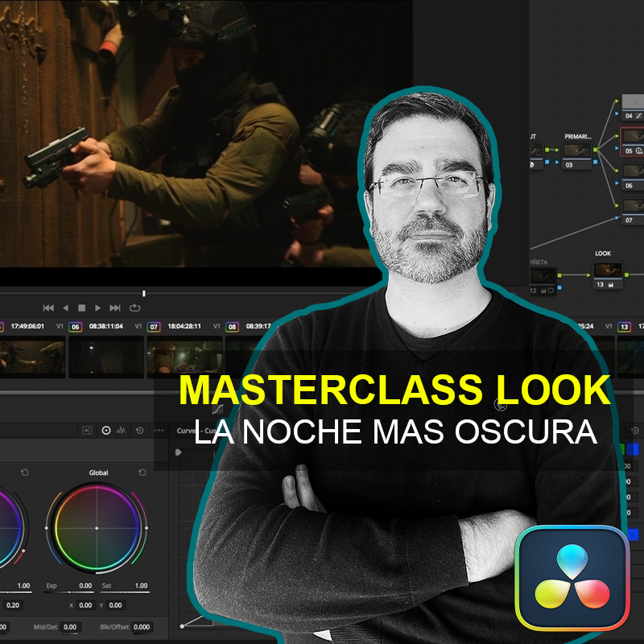Click clip number badge 06
This screenshot has width=644, height=644.
point(75,327)
